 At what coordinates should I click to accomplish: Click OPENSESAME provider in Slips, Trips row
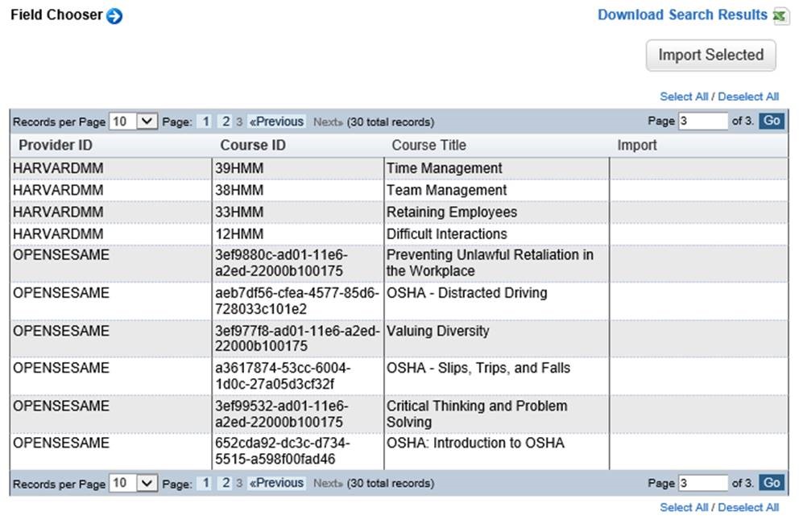click(x=61, y=369)
